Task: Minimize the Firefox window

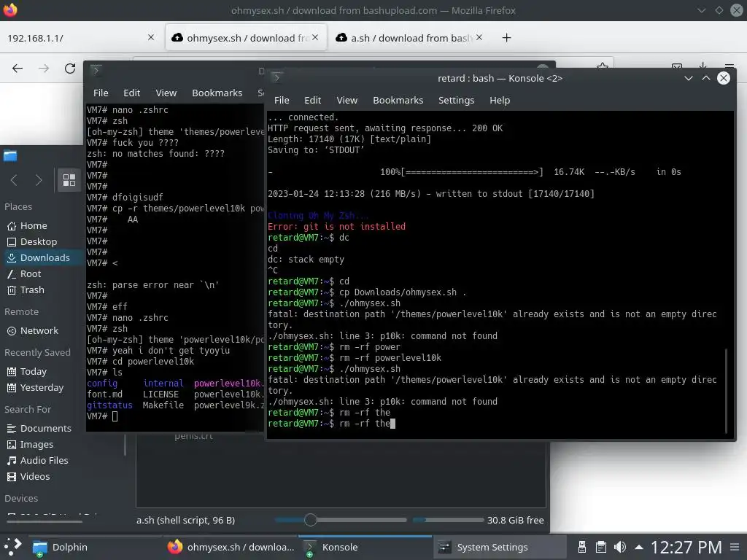Action: pos(701,10)
